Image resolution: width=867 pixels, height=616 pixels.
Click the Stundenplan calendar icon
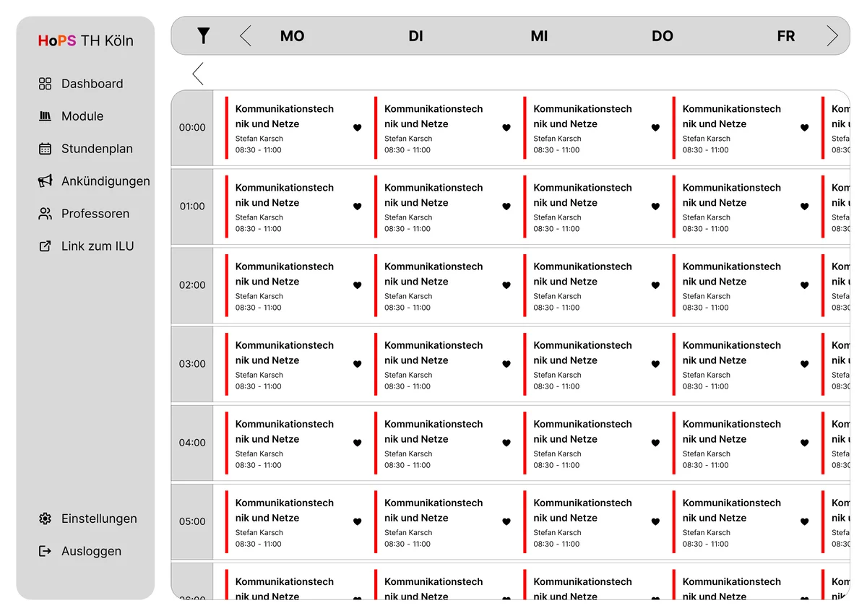pyautogui.click(x=45, y=149)
